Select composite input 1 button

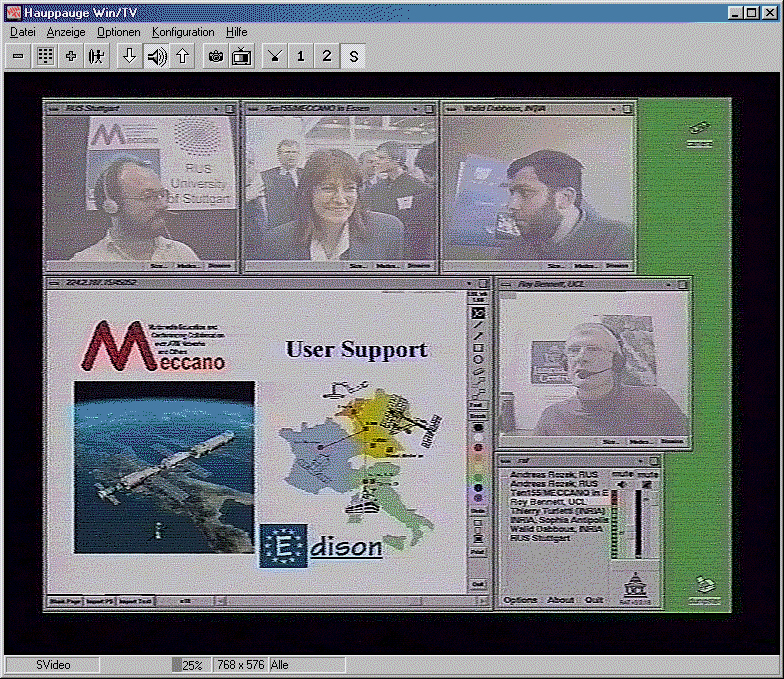click(x=300, y=56)
